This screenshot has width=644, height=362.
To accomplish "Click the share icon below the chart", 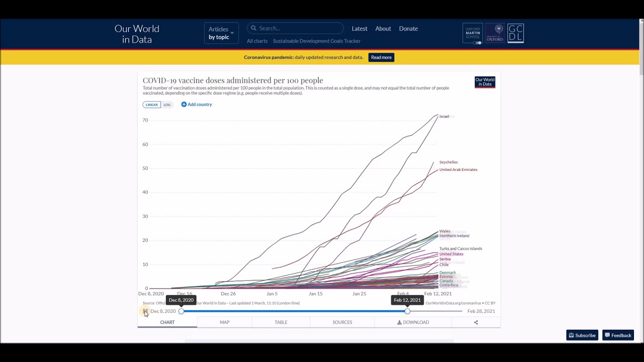I will point(476,322).
